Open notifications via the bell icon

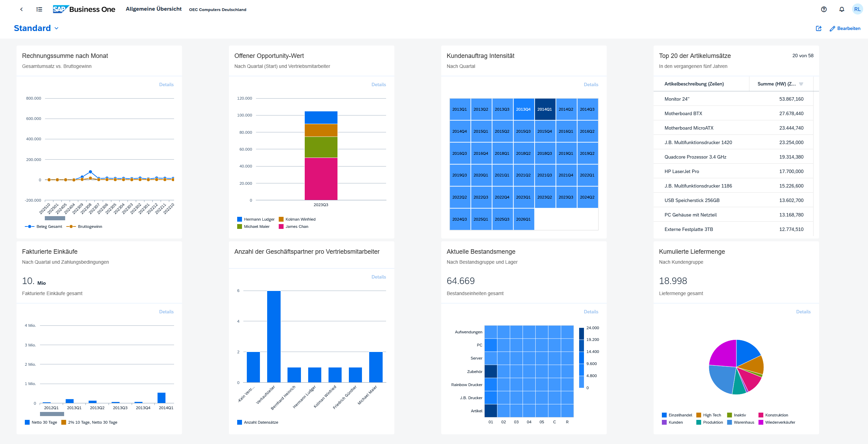tap(841, 9)
